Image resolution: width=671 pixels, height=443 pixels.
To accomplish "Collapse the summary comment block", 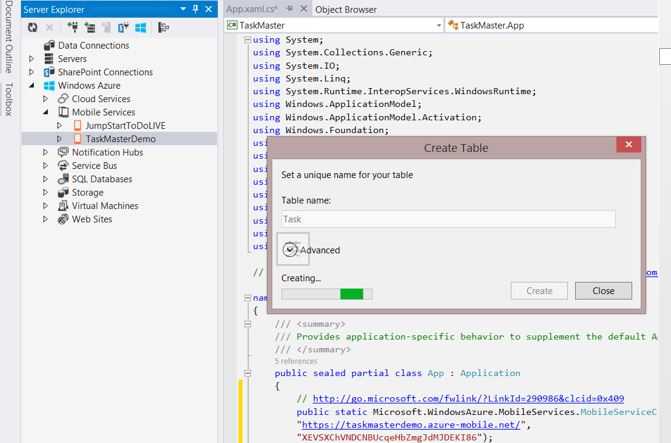I will tap(247, 324).
